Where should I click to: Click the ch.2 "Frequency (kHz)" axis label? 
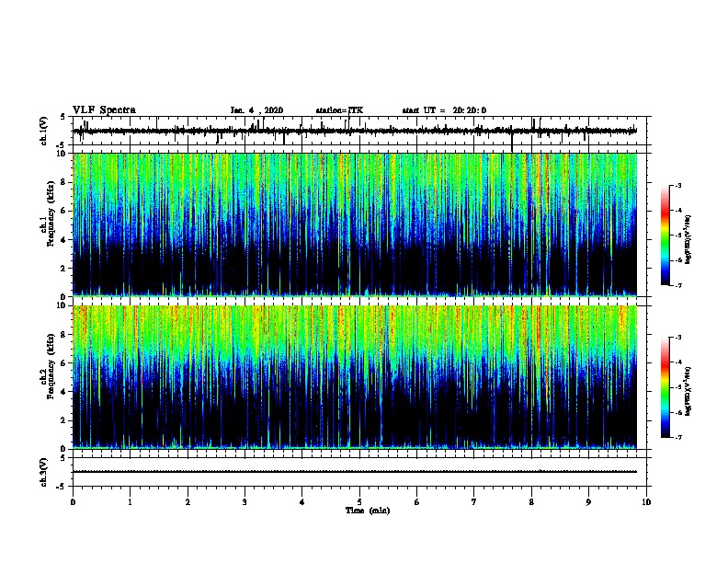click(x=51, y=366)
